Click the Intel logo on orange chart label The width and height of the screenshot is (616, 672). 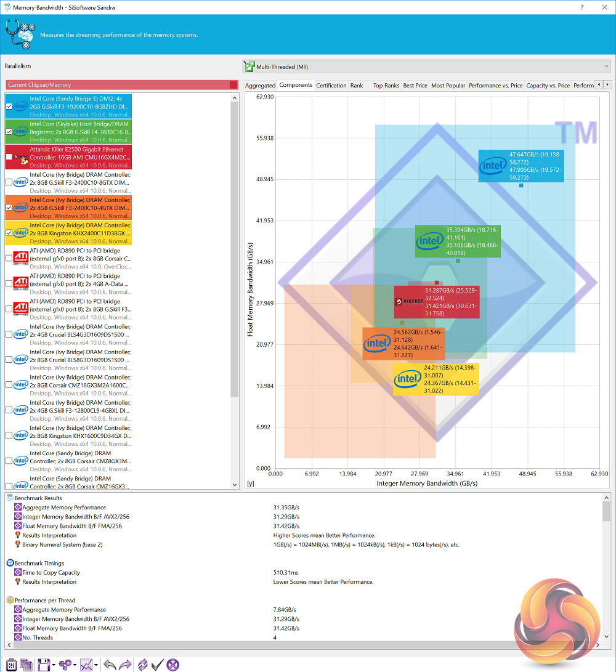coord(377,343)
